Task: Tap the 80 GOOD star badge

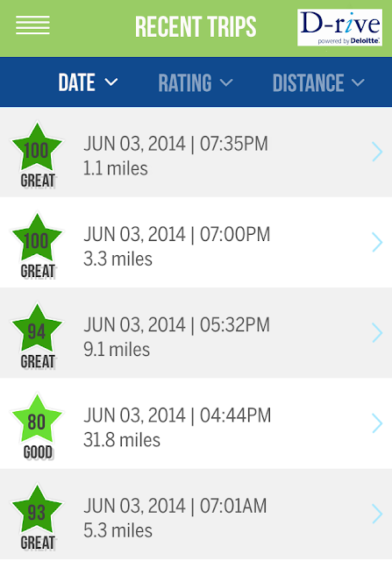Action: point(37,426)
